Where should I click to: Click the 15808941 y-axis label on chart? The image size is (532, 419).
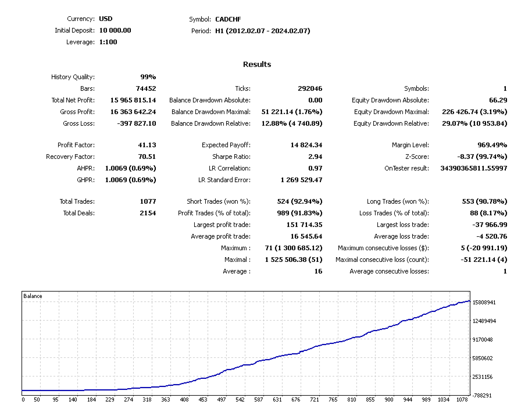[x=484, y=303]
